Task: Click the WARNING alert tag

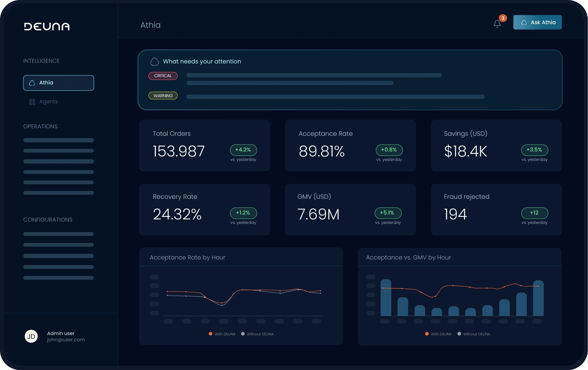Action: (163, 95)
